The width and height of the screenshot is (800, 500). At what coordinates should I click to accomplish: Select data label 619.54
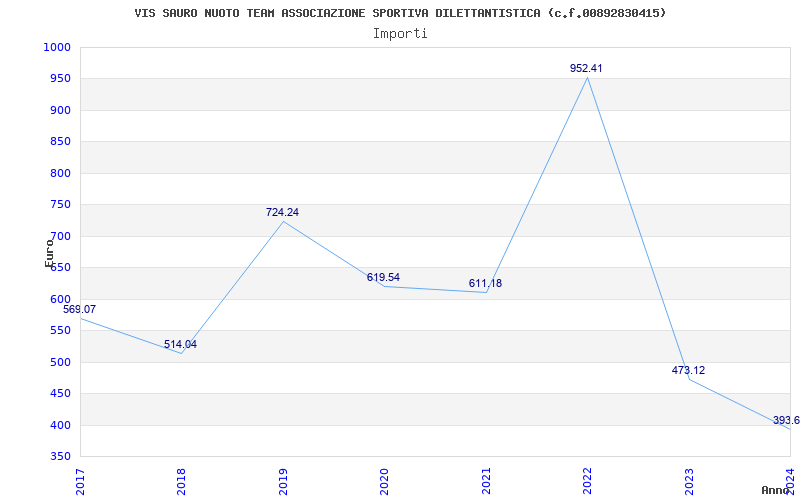[x=383, y=278]
